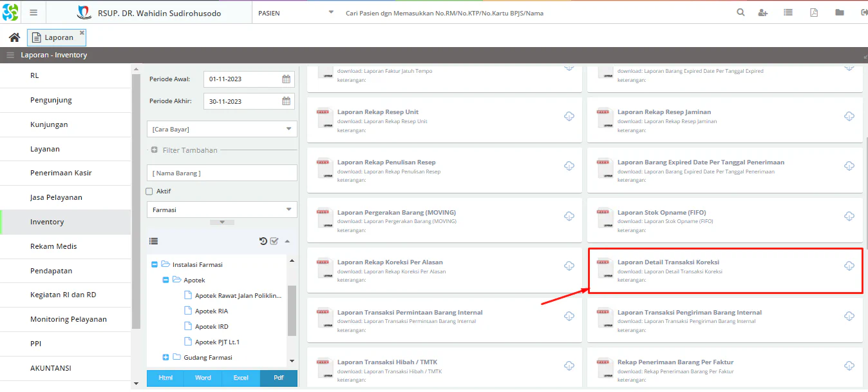Image resolution: width=868 pixels, height=392 pixels.
Task: Open the Kunjungan report category
Action: 66,124
